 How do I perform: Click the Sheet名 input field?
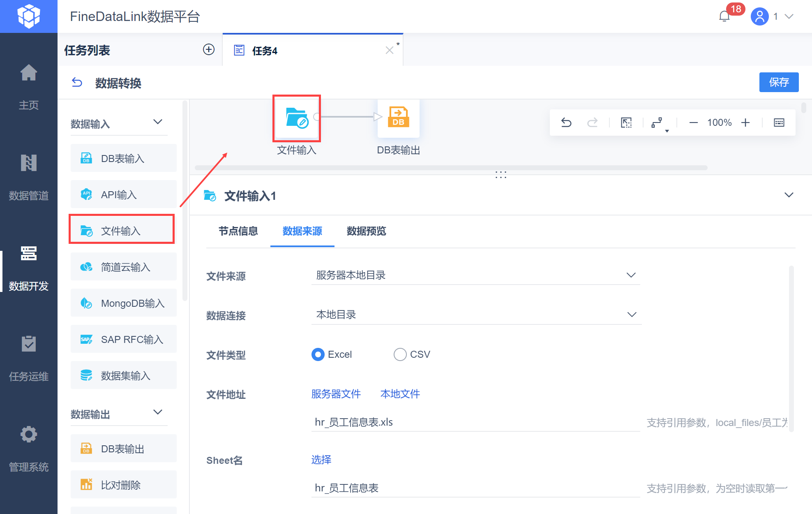tap(475, 488)
